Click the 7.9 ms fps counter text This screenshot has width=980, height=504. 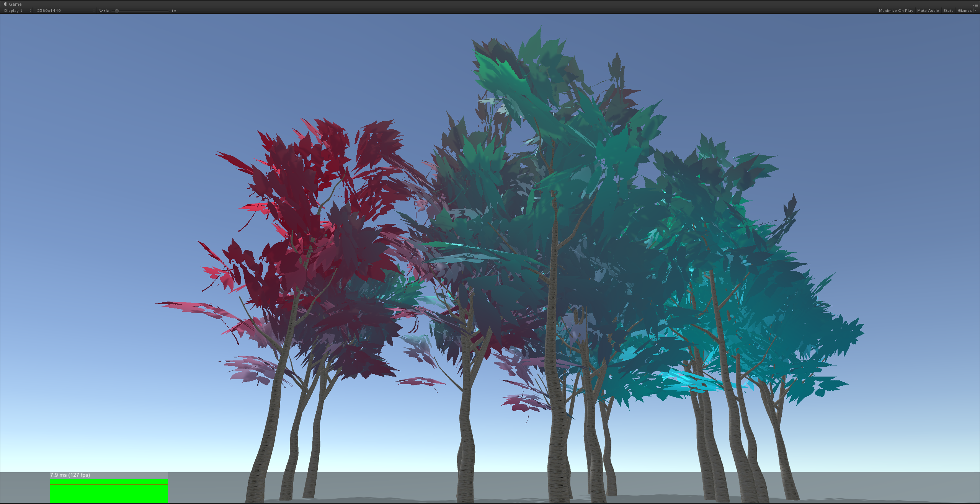pos(70,475)
